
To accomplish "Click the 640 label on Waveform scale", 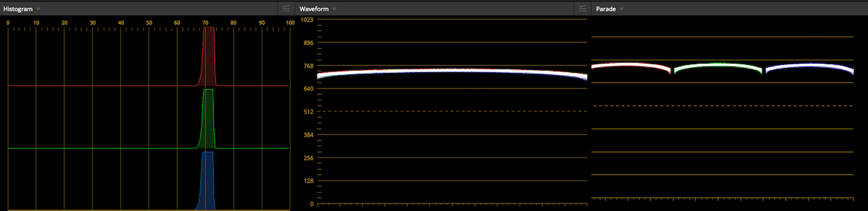I will [308, 88].
